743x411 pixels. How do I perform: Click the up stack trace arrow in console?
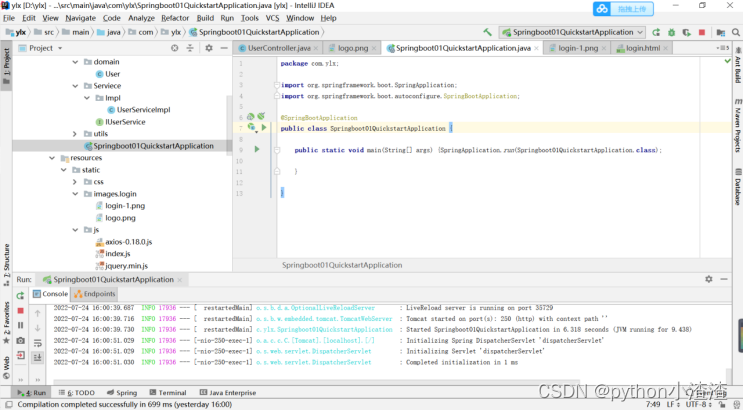point(37,313)
